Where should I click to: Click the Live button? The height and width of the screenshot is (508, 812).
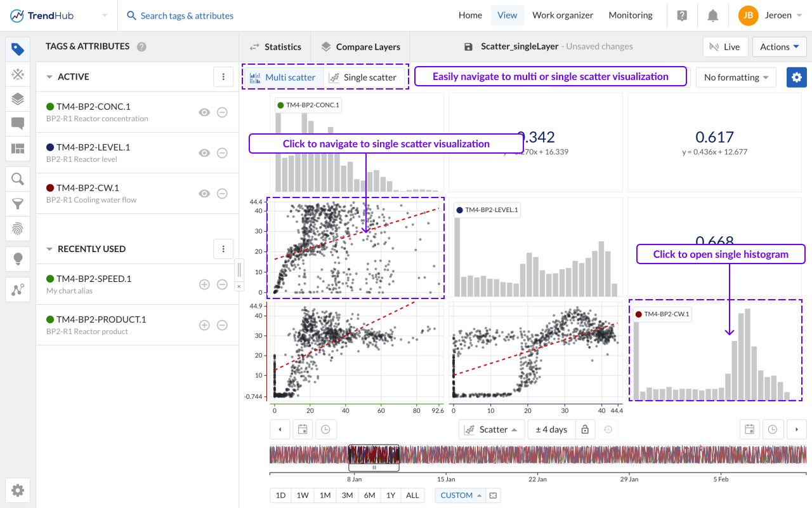(x=724, y=47)
